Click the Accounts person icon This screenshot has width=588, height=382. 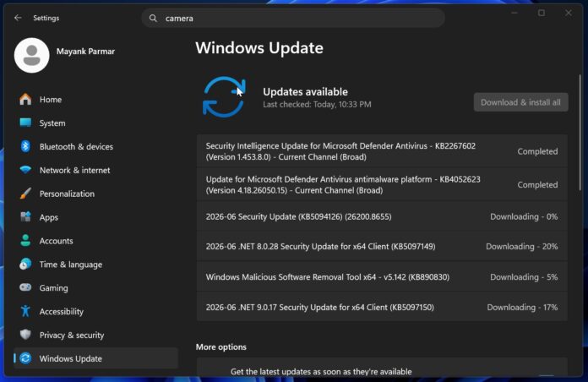25,241
